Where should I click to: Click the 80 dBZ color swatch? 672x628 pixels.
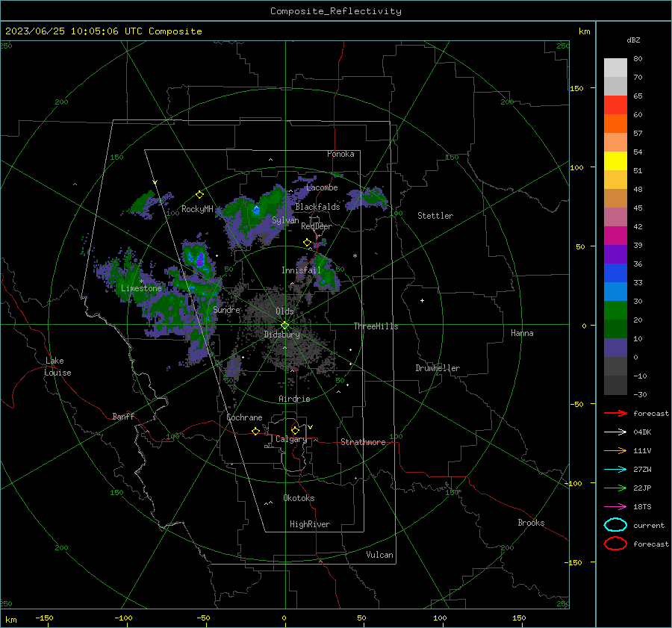pos(615,68)
